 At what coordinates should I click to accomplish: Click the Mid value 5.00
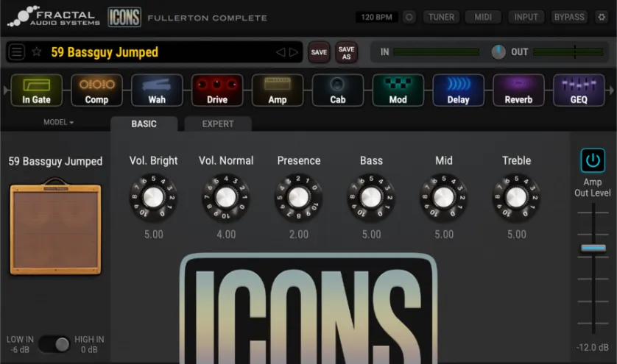[x=444, y=235]
